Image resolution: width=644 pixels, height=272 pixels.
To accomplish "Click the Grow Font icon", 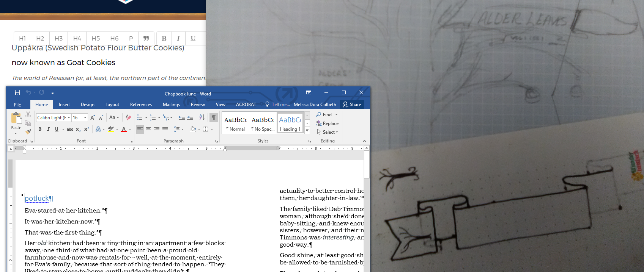I will coord(93,117).
